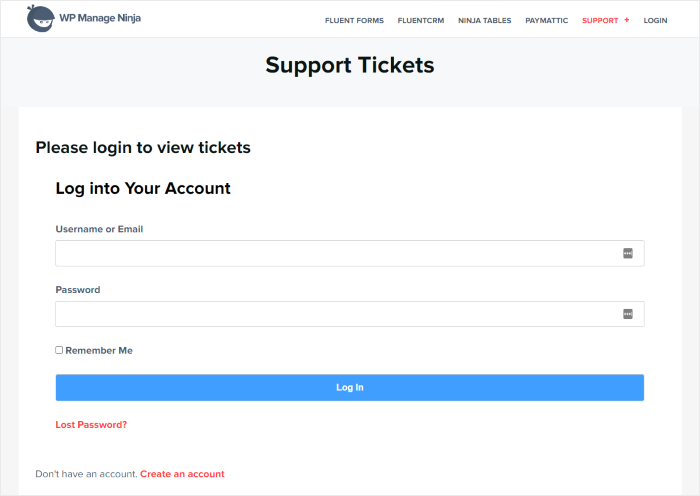Viewport: 700px width, 496px height.
Task: Open the Lost Password link
Action: pos(91,425)
